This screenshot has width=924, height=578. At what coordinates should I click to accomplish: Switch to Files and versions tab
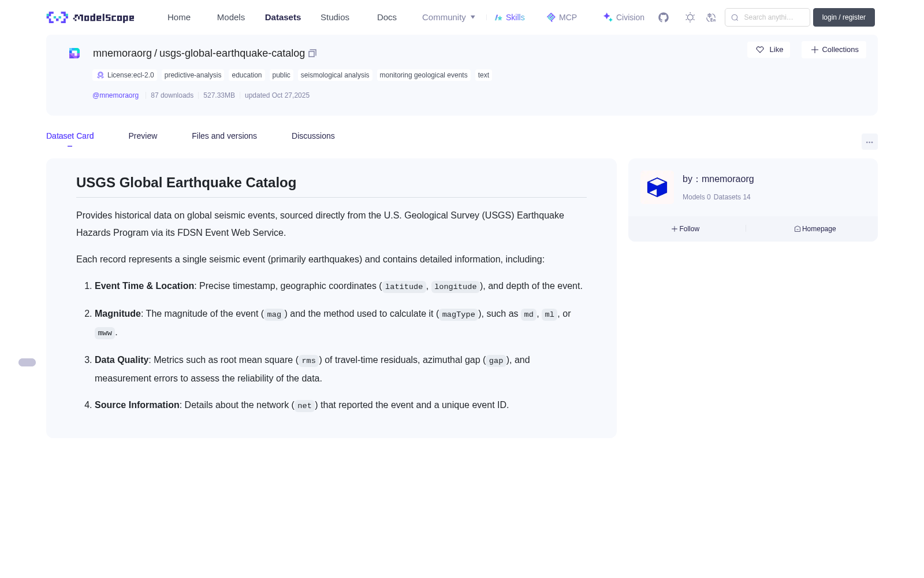click(224, 136)
